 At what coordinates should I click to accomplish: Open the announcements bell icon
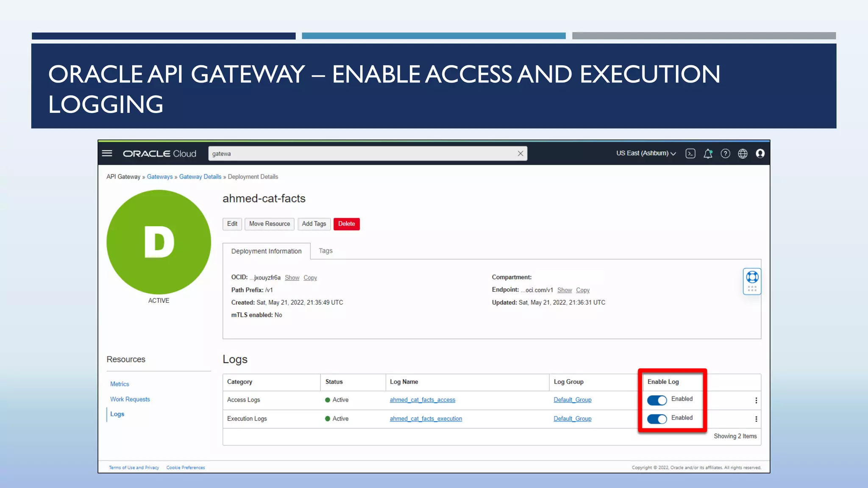pos(708,153)
